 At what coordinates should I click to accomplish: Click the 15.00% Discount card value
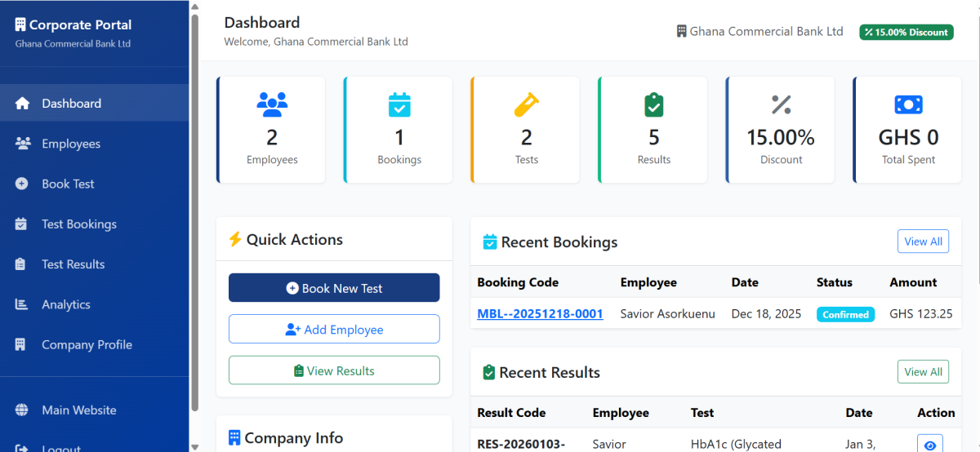point(782,137)
